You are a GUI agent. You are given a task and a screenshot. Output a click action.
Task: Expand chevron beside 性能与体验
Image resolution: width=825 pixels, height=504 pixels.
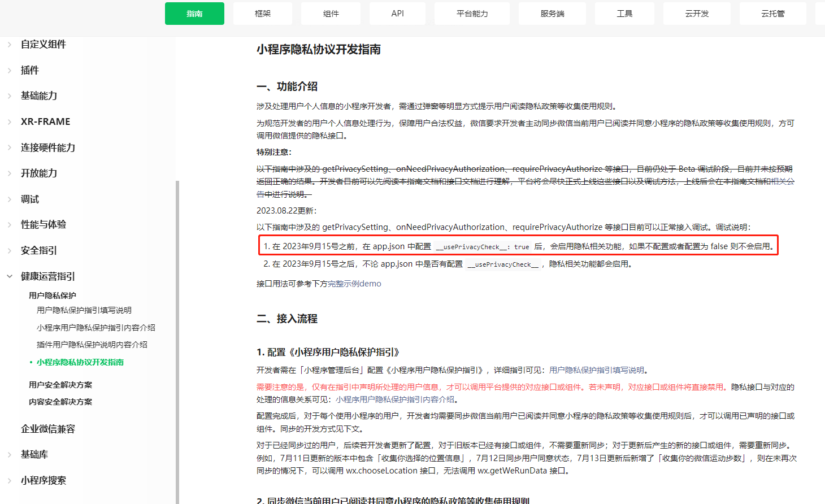click(x=10, y=224)
